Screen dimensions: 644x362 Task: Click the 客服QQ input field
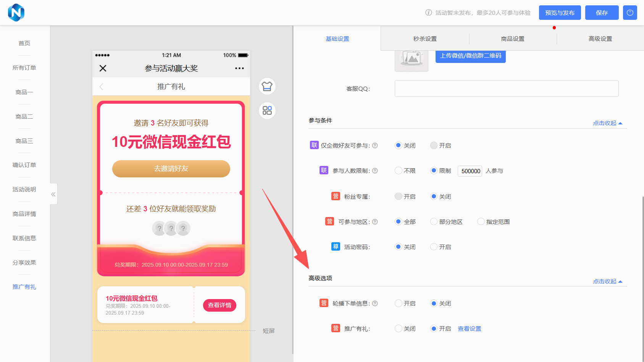click(x=506, y=88)
